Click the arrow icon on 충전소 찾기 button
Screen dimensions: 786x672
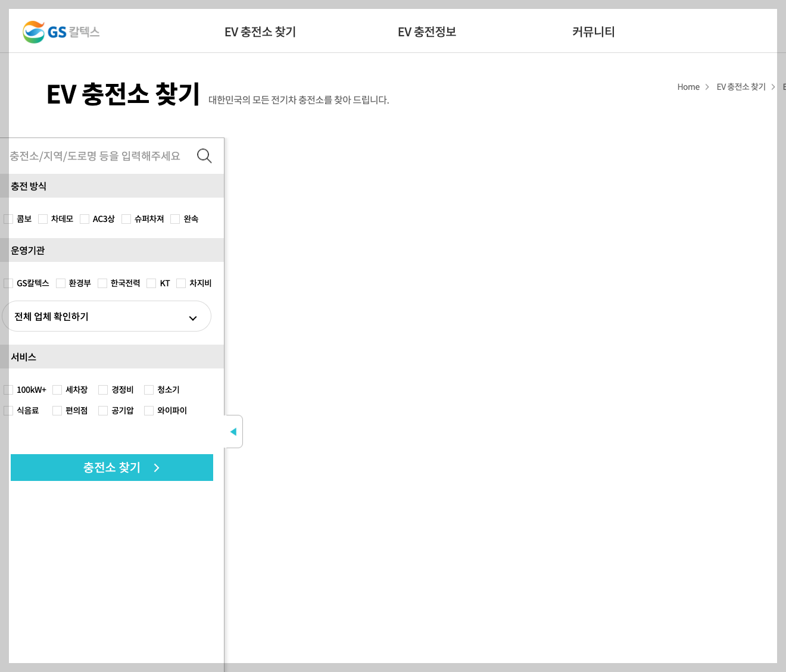156,468
